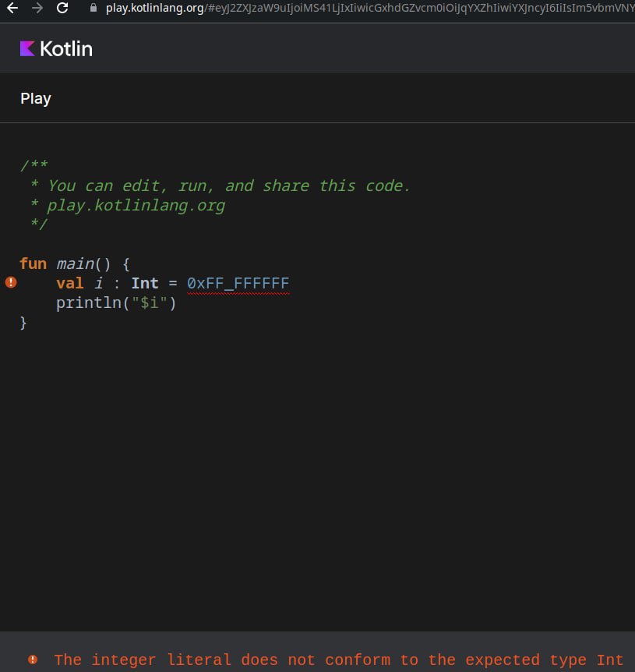
Task: Place cursor in the println("$i") line
Action: [116, 303]
